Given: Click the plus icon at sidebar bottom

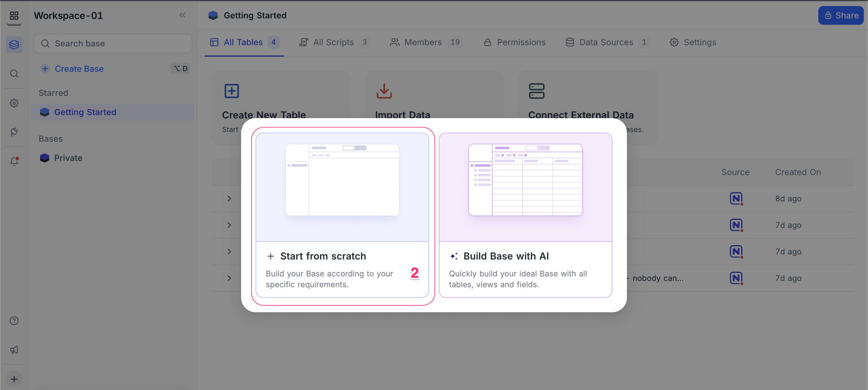Looking at the screenshot, I should [x=14, y=379].
